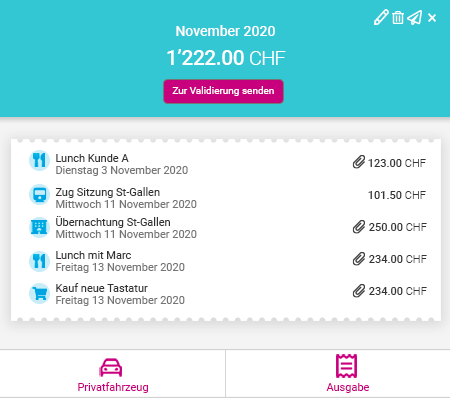Click Zur Validierung senden button
The image size is (450, 398).
223,91
